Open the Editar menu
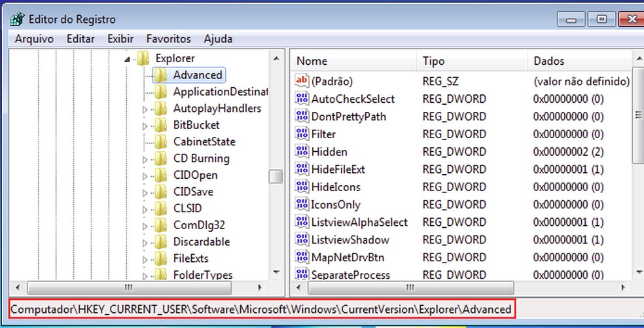 click(80, 39)
